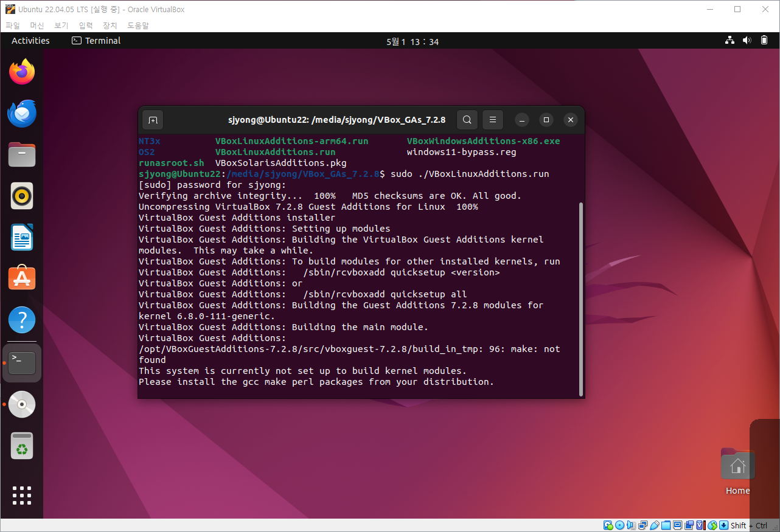
Task: Click the Shift + Ctrl host key label
Action: 749,526
